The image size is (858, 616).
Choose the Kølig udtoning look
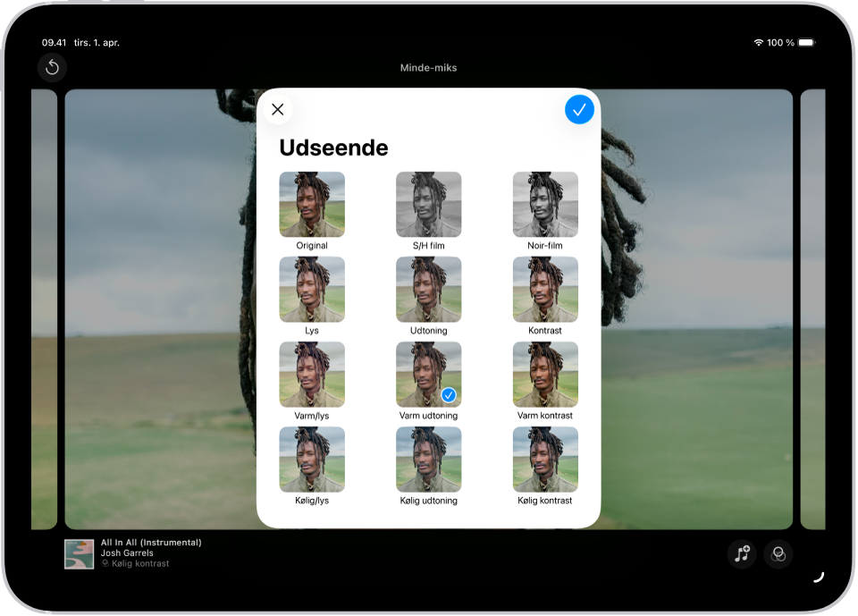(428, 460)
